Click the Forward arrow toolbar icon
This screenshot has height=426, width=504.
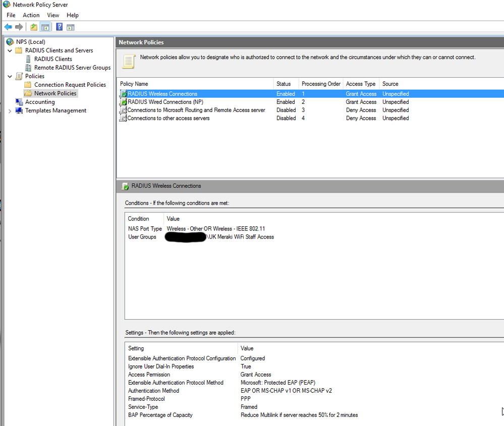point(19,27)
